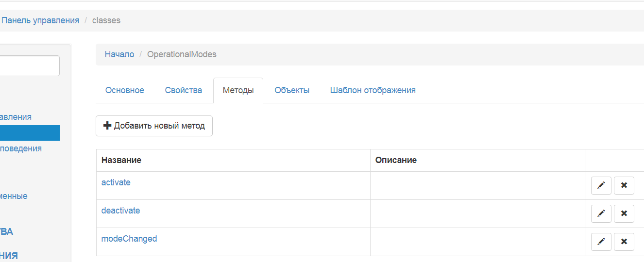Go to the Объекты tab
This screenshot has width=644, height=262.
292,90
